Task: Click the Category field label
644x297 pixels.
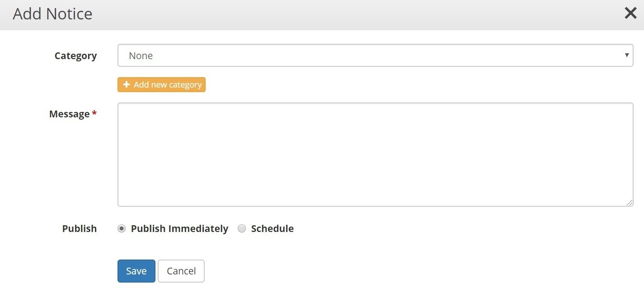Action: coord(75,56)
